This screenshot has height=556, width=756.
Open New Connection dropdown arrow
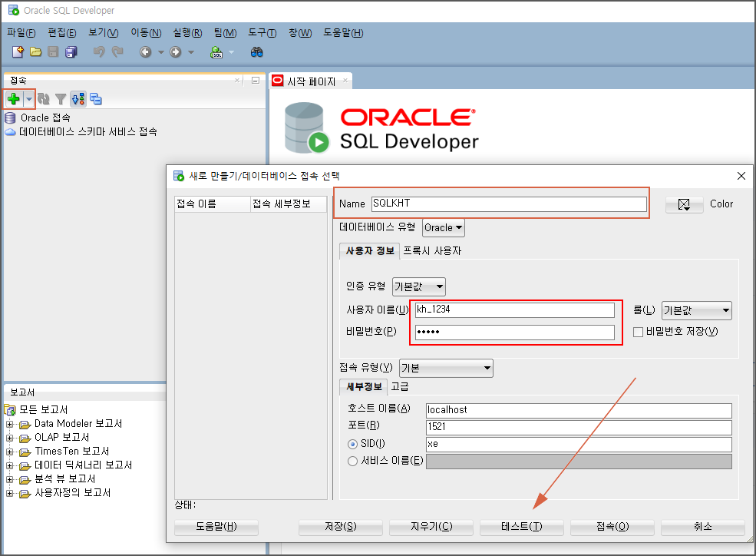pyautogui.click(x=29, y=99)
